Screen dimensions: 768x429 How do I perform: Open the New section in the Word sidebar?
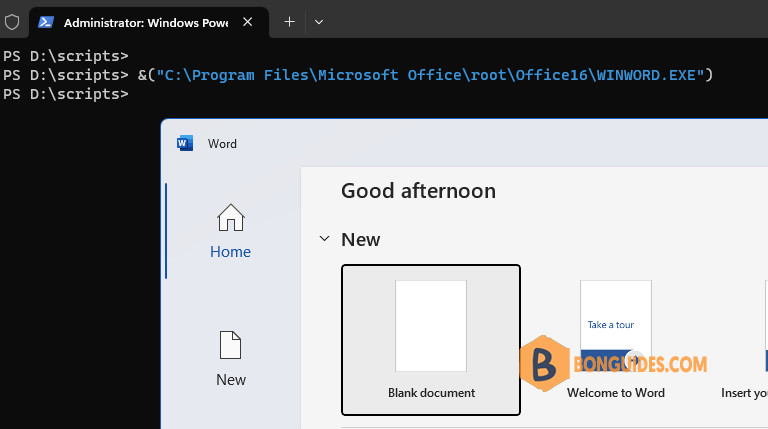231,359
